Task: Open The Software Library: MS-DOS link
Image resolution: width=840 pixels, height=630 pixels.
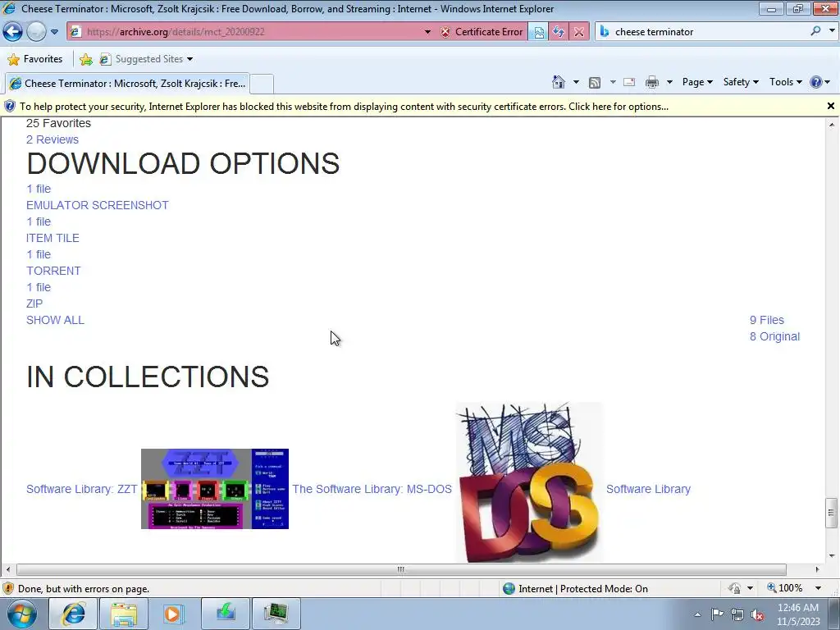Action: pos(372,489)
